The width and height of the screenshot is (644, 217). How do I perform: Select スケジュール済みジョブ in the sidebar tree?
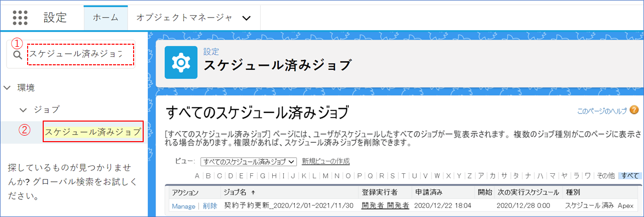(93, 132)
